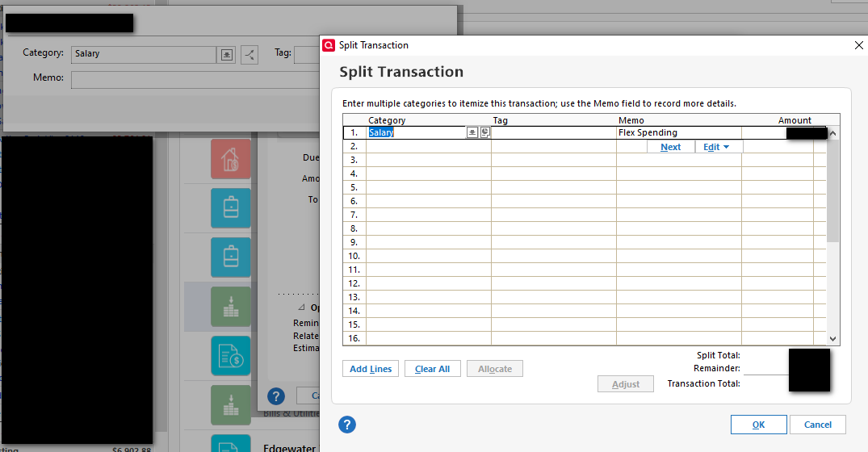The width and height of the screenshot is (868, 452).
Task: Click the Category cell in split line 5
Action: (x=429, y=187)
